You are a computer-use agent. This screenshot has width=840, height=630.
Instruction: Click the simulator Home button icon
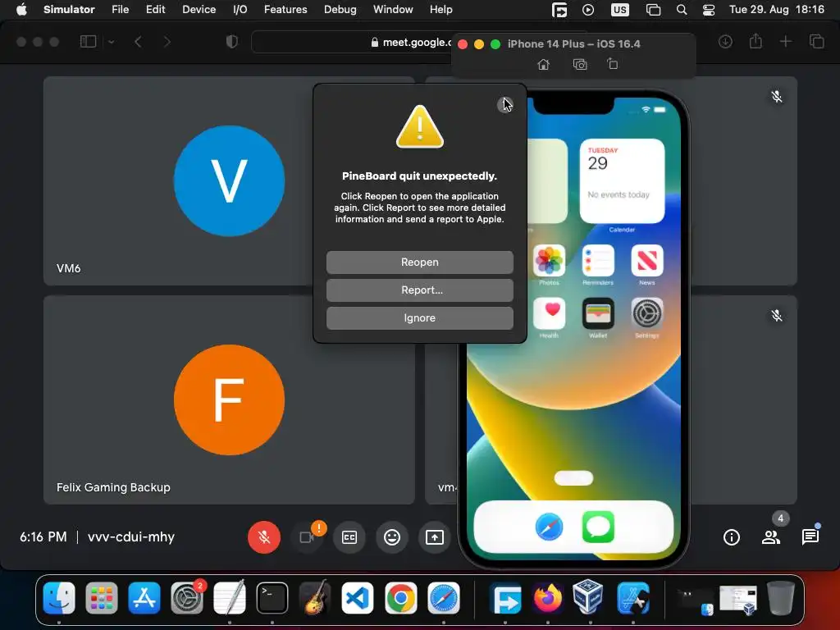(x=543, y=64)
